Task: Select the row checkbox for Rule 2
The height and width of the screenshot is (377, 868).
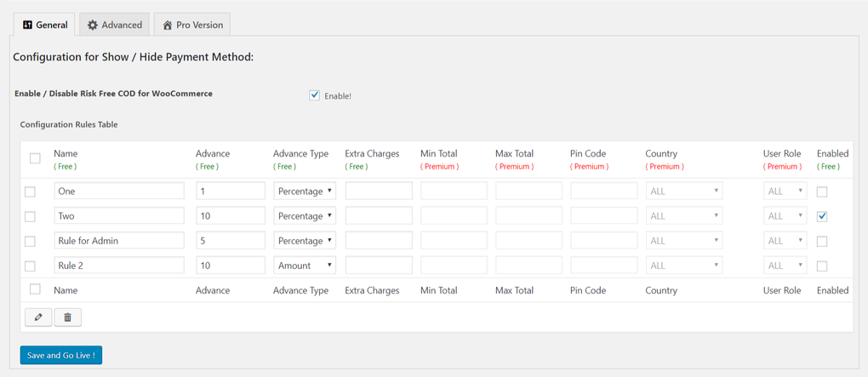Action: [x=30, y=266]
